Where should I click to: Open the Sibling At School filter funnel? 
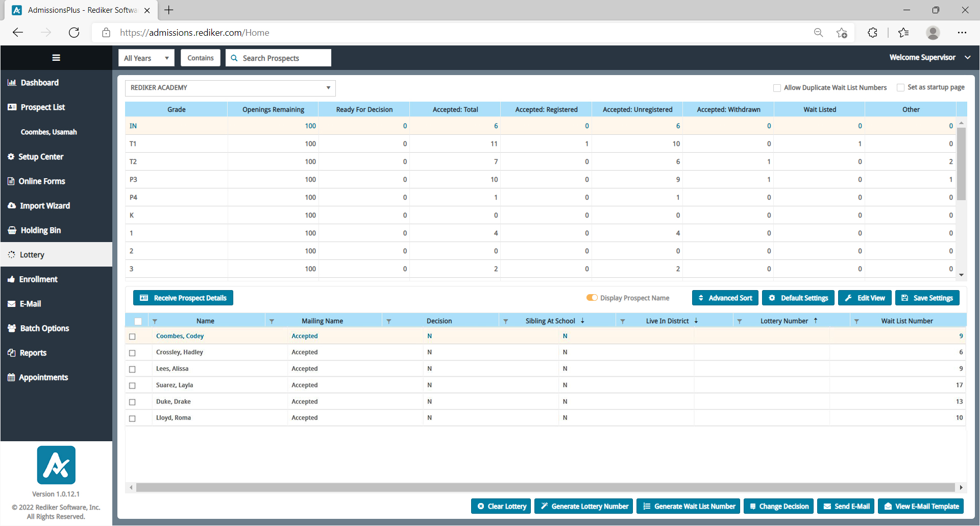tap(506, 321)
